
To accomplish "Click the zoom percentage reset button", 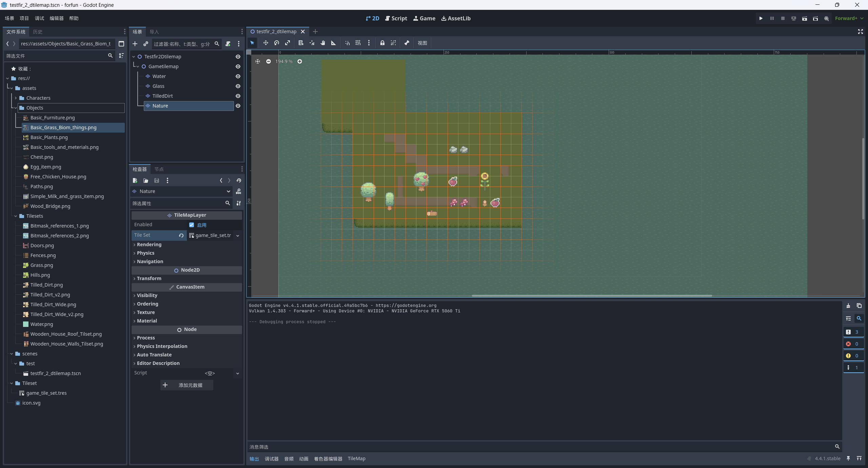I will (284, 61).
